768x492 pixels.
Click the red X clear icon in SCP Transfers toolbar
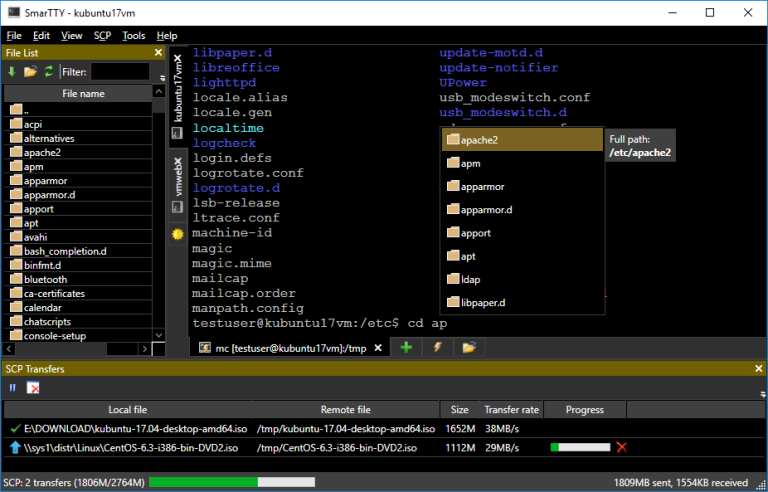pyautogui.click(x=33, y=387)
